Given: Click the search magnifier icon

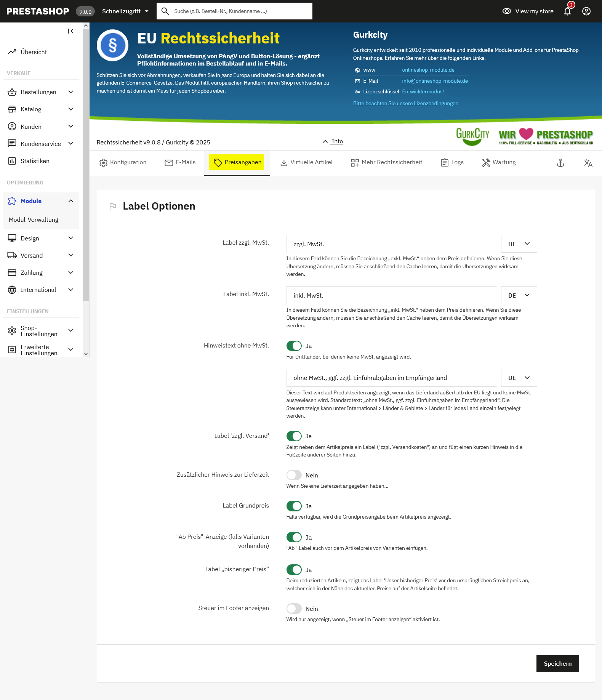Looking at the screenshot, I should [x=165, y=11].
